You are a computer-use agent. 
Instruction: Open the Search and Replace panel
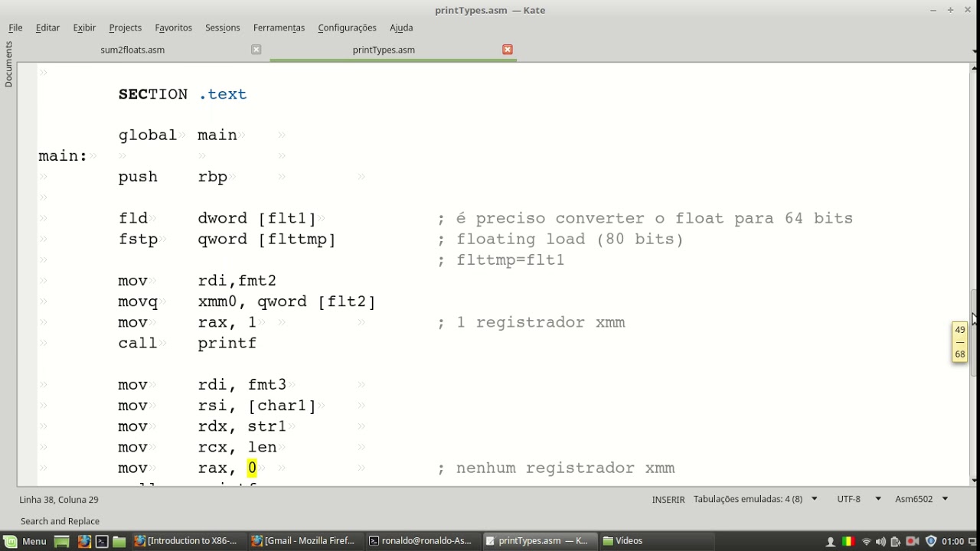[60, 521]
